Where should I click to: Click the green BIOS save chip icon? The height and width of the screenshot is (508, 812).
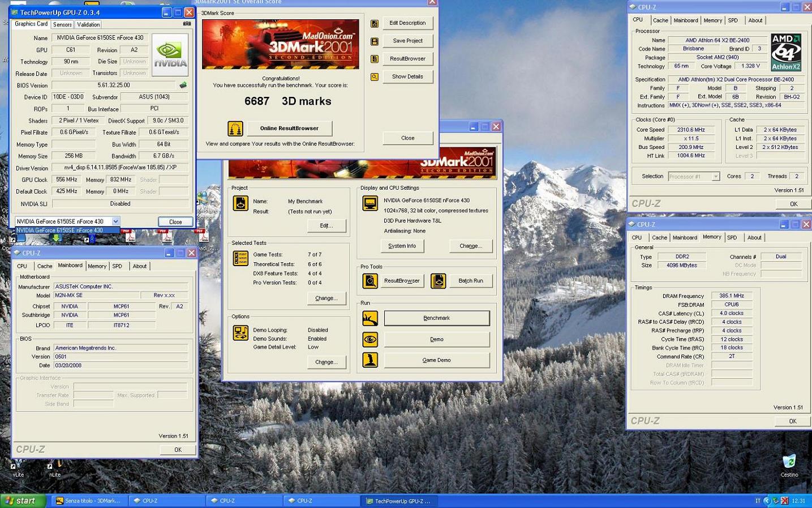[183, 85]
